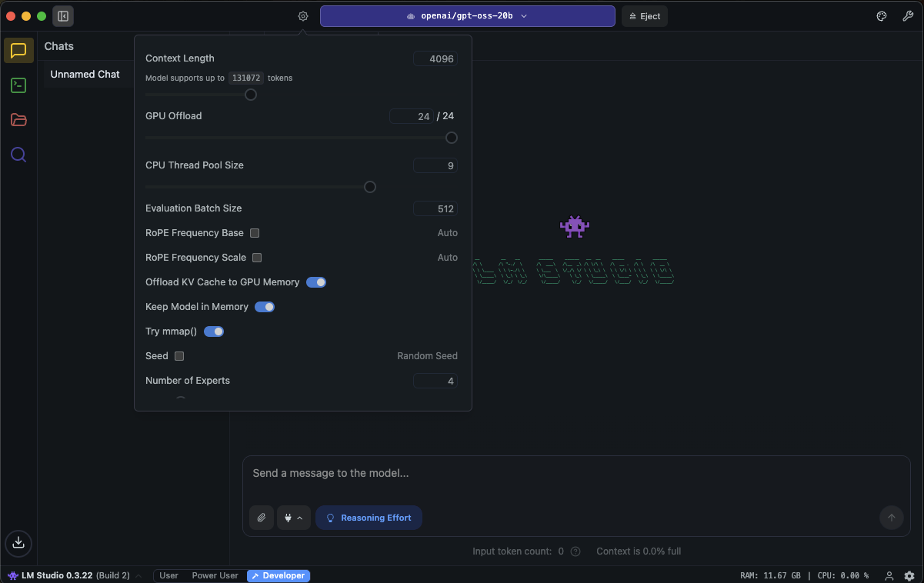Click the Reasoning Effort button
Screen dimensions: 924x583
tap(369, 518)
